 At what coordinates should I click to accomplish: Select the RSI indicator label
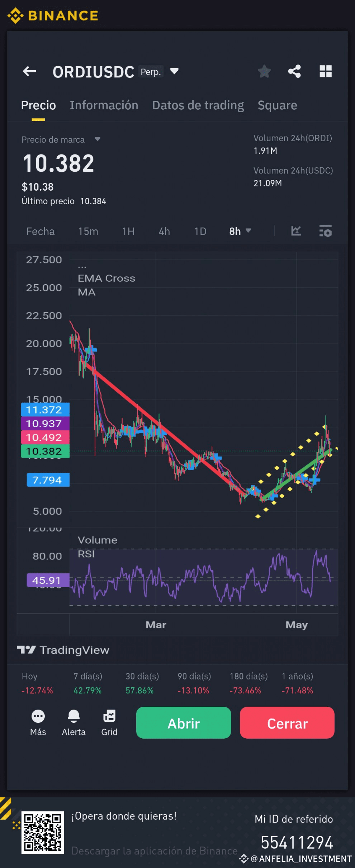(86, 554)
